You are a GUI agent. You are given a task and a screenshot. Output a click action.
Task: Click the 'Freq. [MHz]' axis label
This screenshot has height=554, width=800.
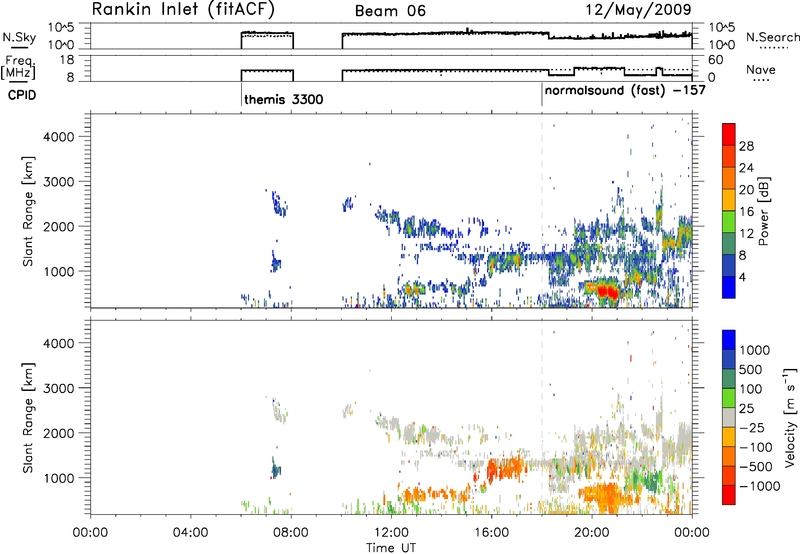pos(18,67)
